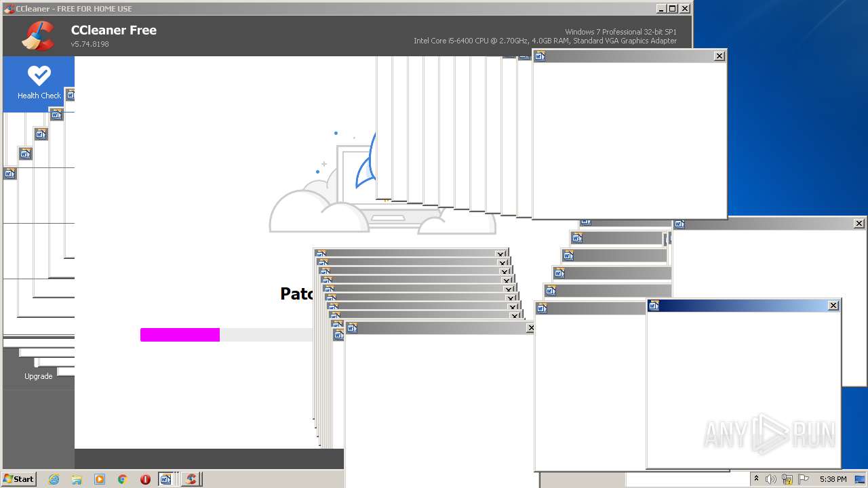
Task: Click the CCleaner logo in the header
Action: pos(38,36)
